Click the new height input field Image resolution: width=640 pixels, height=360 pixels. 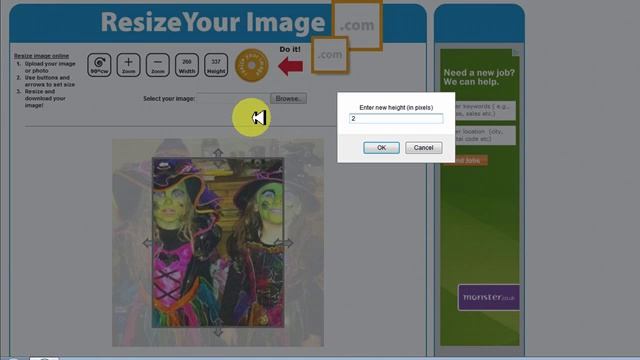click(x=396, y=118)
